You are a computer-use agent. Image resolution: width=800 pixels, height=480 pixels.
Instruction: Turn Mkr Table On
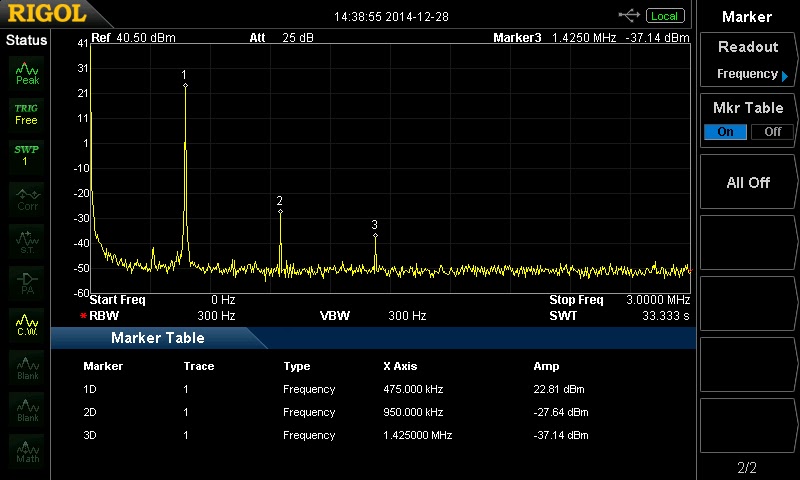tap(725, 132)
